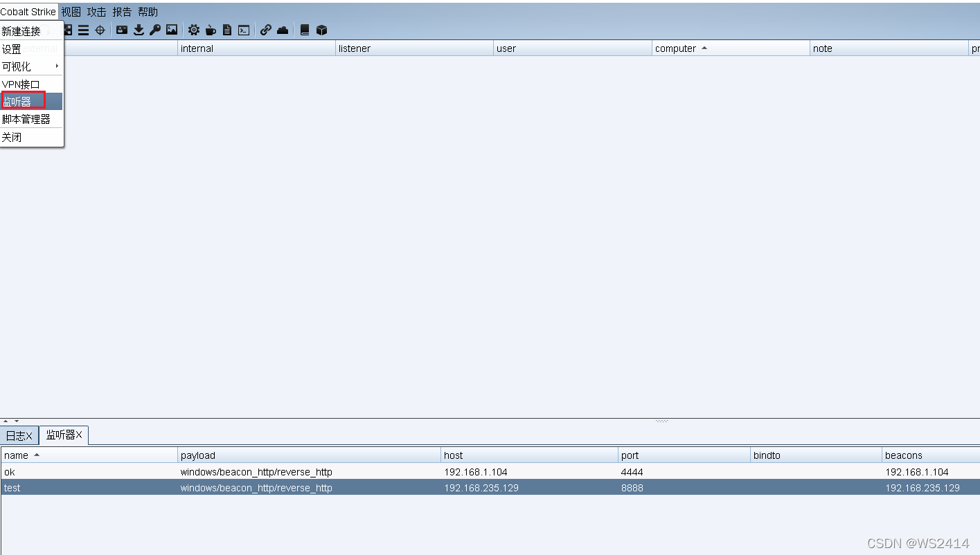Select the listener named ok
This screenshot has width=980, height=555.
pyautogui.click(x=490, y=472)
